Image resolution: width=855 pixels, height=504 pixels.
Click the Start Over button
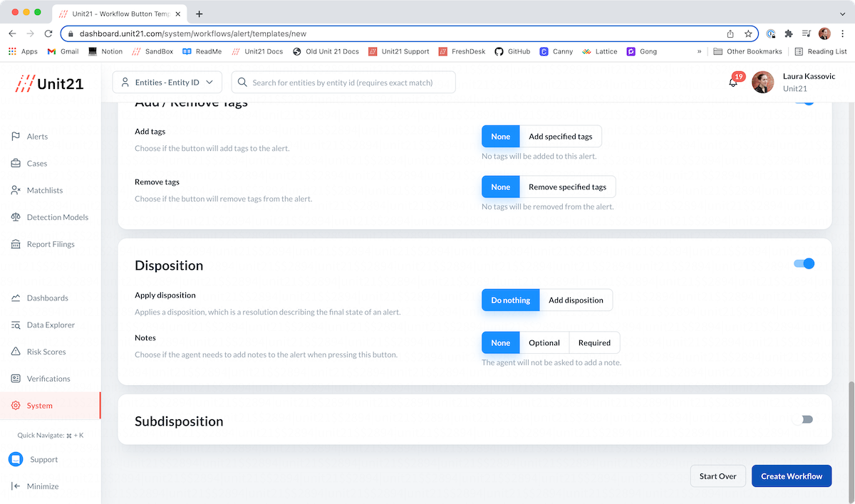[718, 476]
